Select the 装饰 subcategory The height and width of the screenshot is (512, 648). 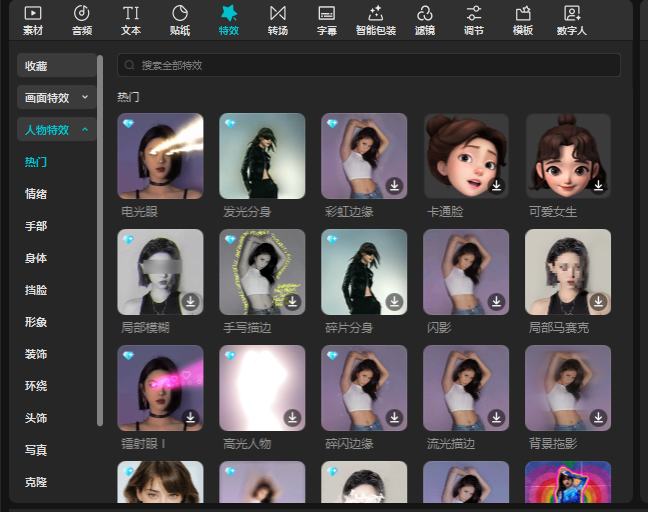click(36, 354)
